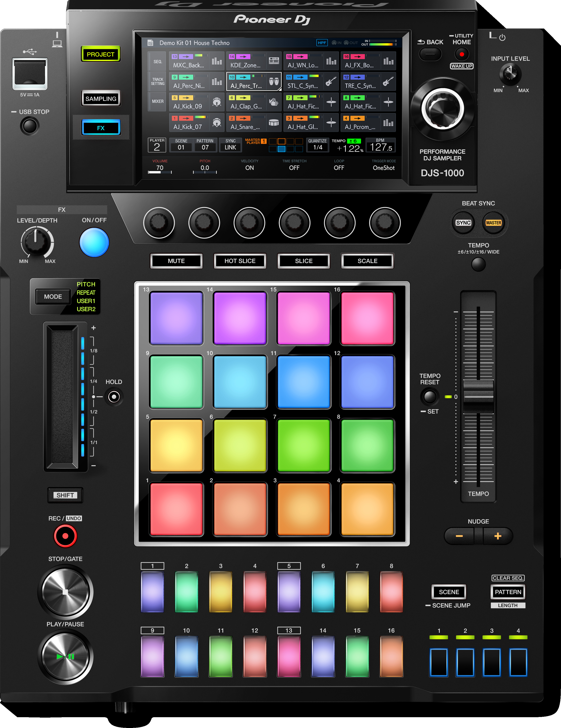Tap the AJ_Hat_Gl hi-hat icon on track 3

click(331, 123)
